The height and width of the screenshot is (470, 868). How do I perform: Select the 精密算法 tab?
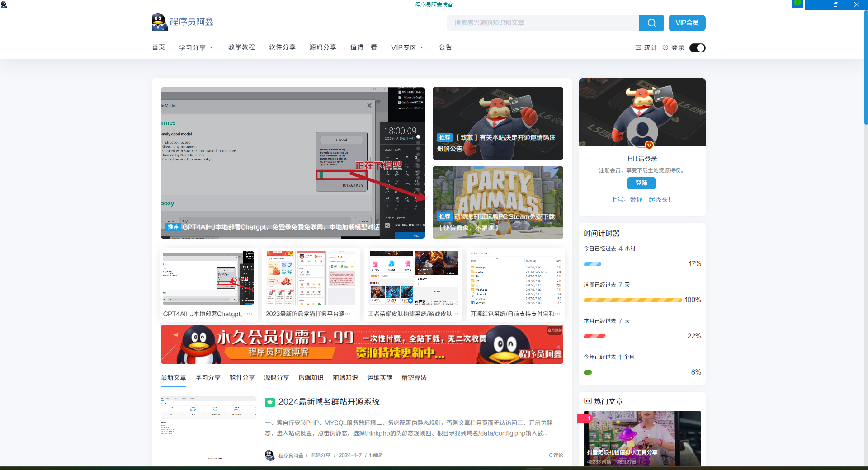[414, 378]
